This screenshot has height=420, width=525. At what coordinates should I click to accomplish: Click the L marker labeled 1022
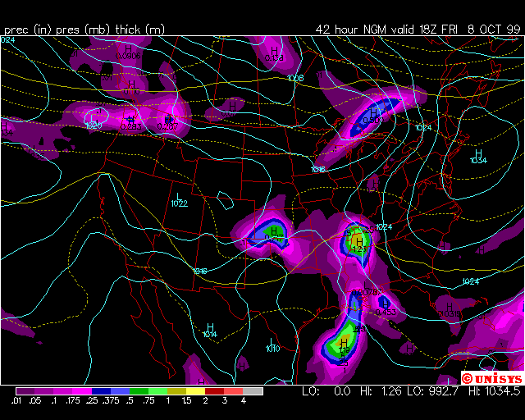(178, 198)
